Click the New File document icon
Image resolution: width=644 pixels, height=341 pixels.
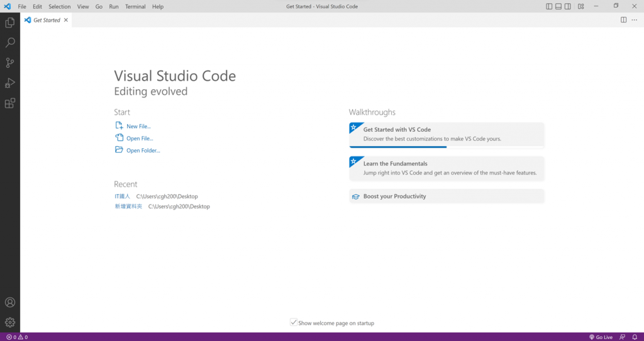click(119, 126)
